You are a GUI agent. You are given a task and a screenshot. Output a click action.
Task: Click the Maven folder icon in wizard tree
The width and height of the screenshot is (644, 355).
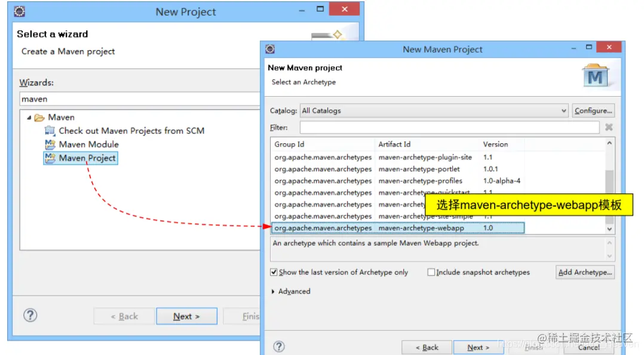[39, 118]
